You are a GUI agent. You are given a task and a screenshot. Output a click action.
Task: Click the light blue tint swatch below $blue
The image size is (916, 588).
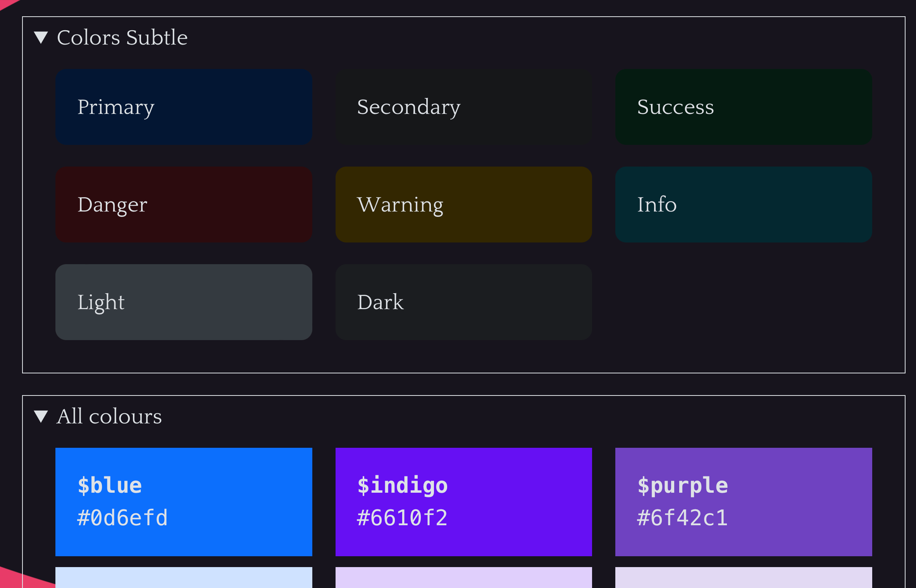tap(184, 578)
